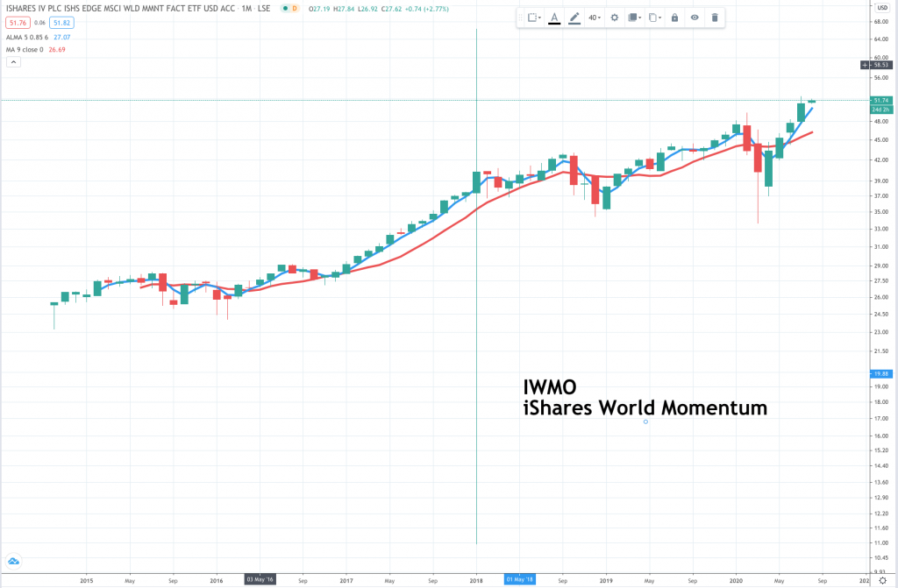The image size is (898, 588).
Task: Click the 33.00 price scale label
Action: point(880,229)
